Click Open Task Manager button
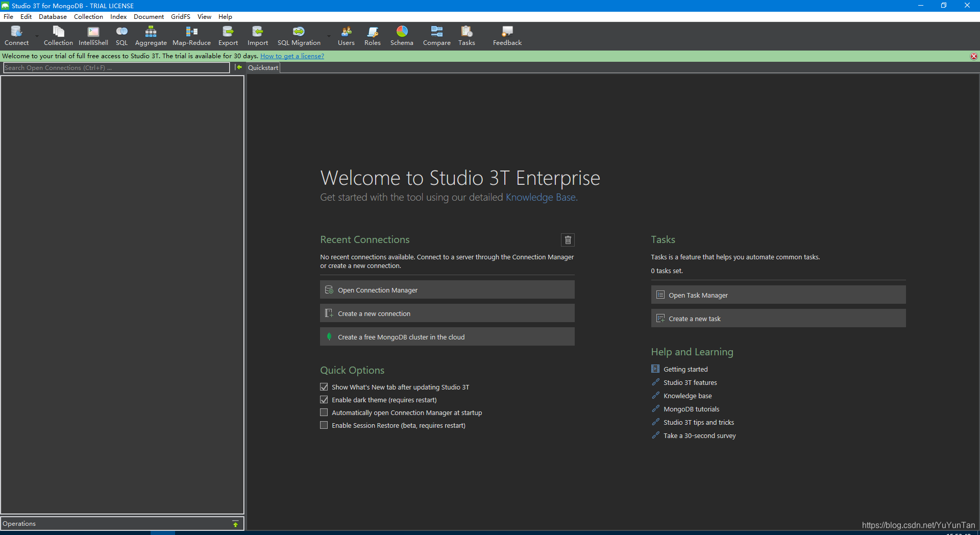Image resolution: width=980 pixels, height=535 pixels. pos(778,295)
